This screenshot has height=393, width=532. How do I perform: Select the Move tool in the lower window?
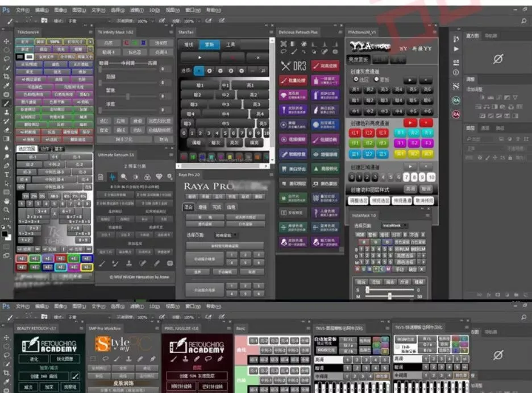pyautogui.click(x=6, y=337)
